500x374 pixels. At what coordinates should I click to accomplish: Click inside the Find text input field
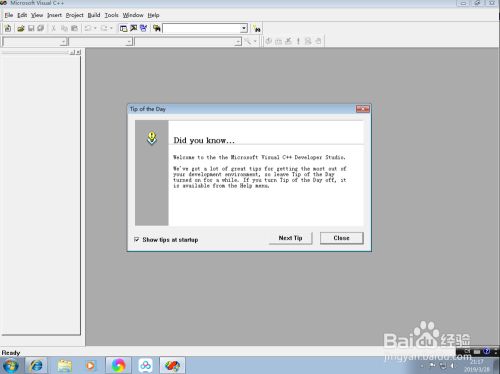coord(202,28)
